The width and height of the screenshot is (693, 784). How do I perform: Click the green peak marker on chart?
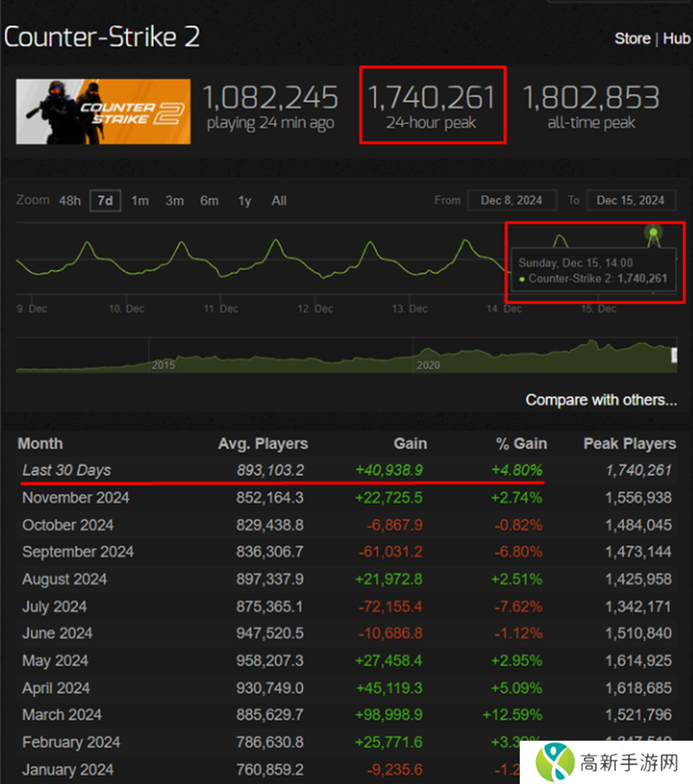[x=653, y=232]
